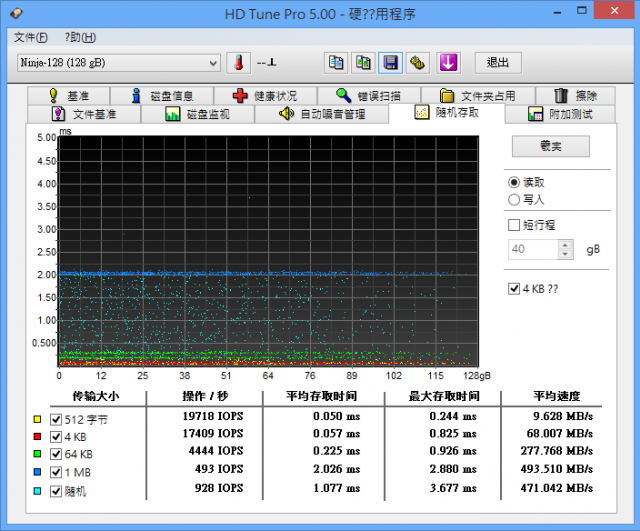
Task: Close the HD Tune Pro window
Action: coord(614,11)
